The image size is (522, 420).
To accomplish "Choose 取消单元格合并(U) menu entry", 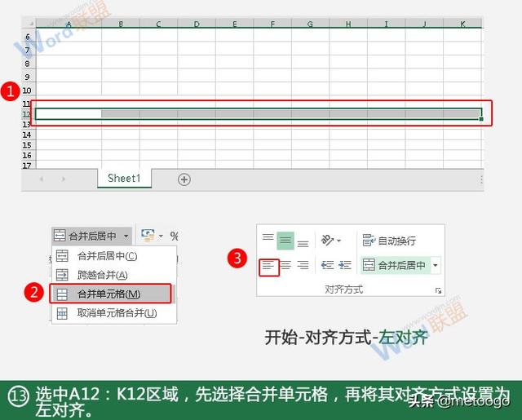I will tap(114, 313).
